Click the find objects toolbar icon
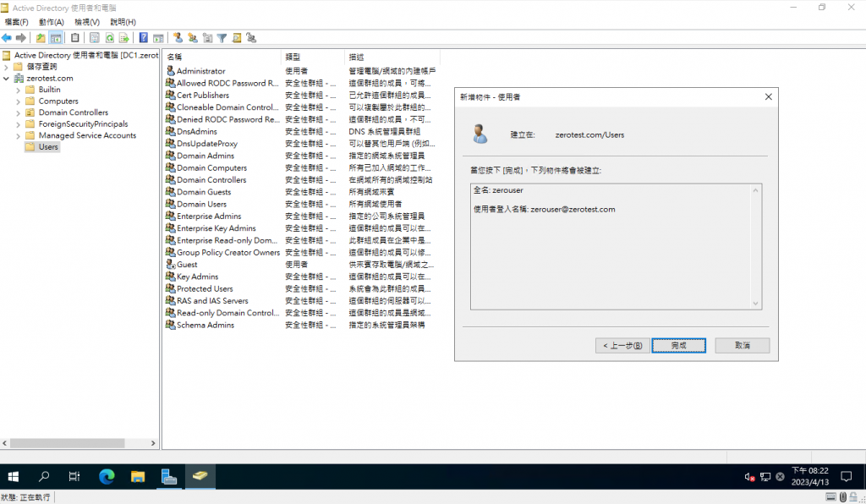 [x=237, y=38]
